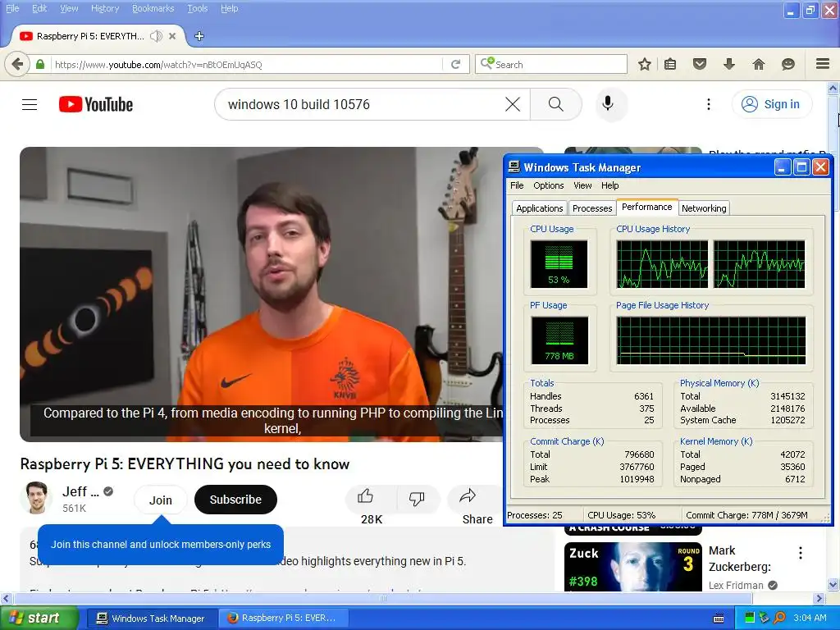Open YouTube guide hamburger menu
840x630 pixels.
pyautogui.click(x=30, y=104)
